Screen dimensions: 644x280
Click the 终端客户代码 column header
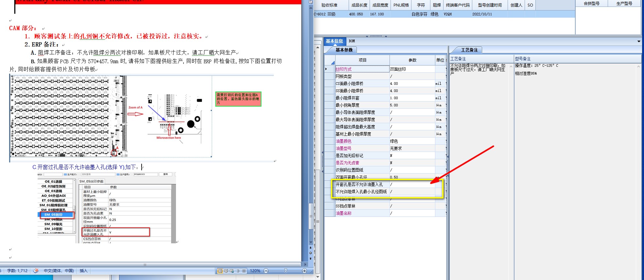(458, 5)
